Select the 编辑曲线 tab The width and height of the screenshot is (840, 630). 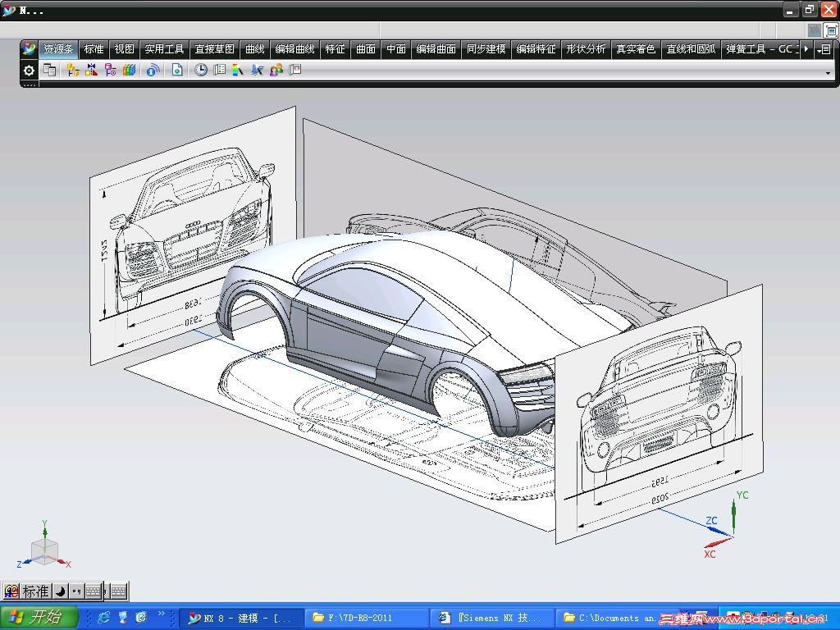pyautogui.click(x=294, y=49)
